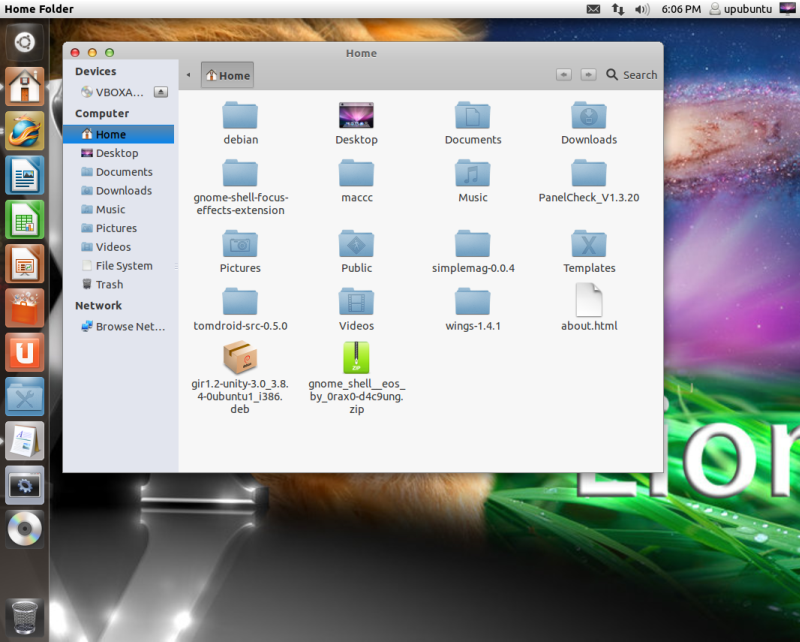Open the CD disc launcher icon

24,529
